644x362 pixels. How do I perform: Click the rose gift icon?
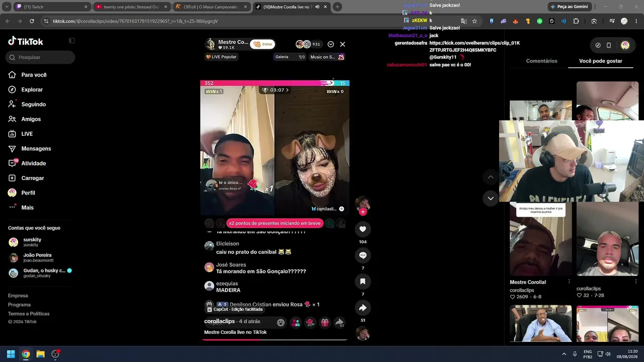310,323
